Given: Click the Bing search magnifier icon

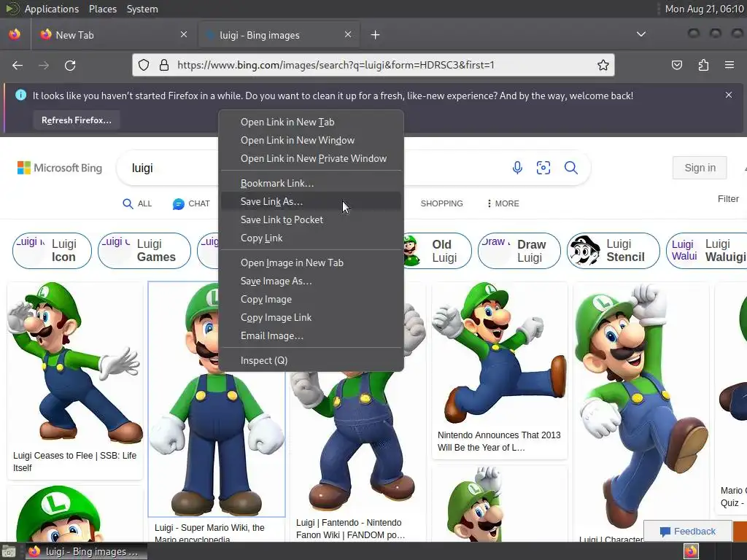Looking at the screenshot, I should pos(570,168).
